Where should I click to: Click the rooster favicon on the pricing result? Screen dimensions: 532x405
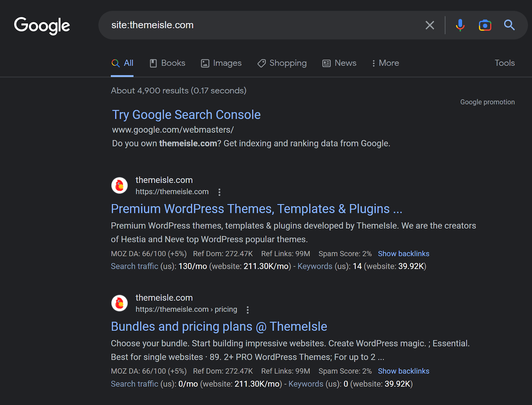(119, 303)
